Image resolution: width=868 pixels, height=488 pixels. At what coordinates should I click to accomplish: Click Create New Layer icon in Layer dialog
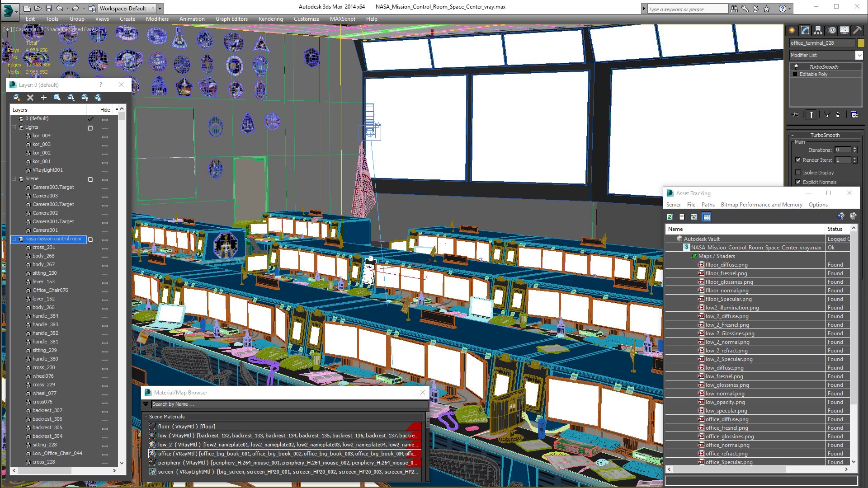point(16,98)
